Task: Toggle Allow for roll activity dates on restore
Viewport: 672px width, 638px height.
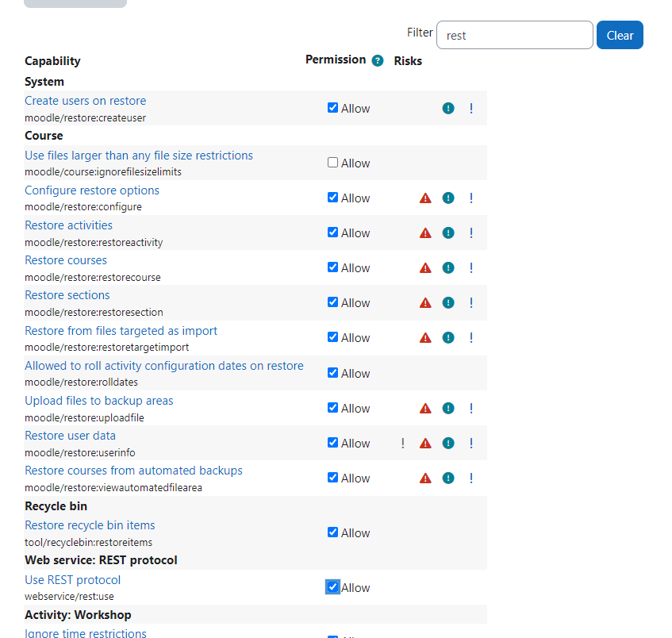Action: point(332,373)
